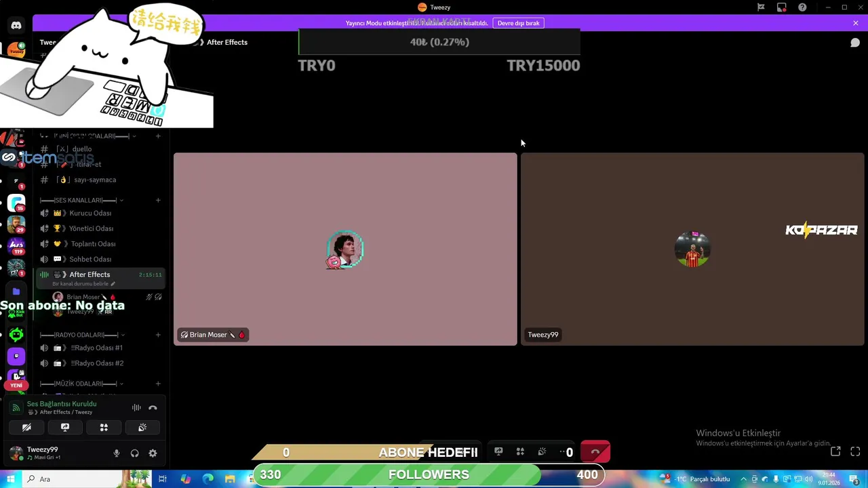Show hidden system tray icons chevron

[743, 479]
